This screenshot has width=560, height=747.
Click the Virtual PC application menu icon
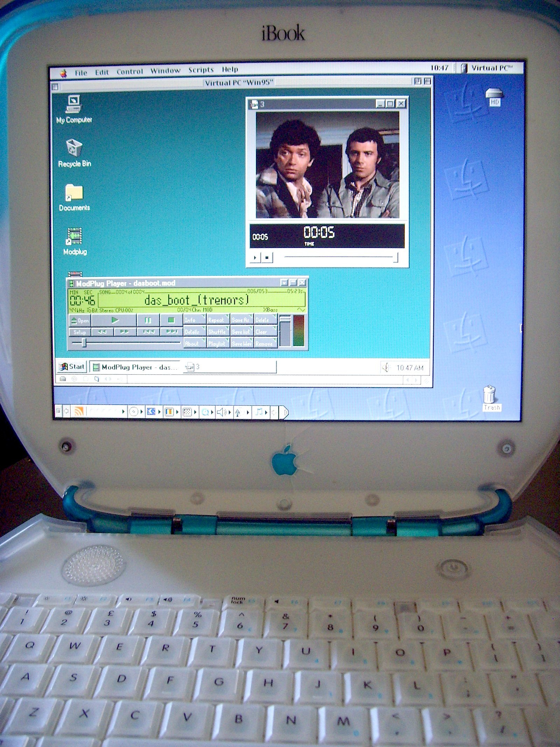[487, 68]
